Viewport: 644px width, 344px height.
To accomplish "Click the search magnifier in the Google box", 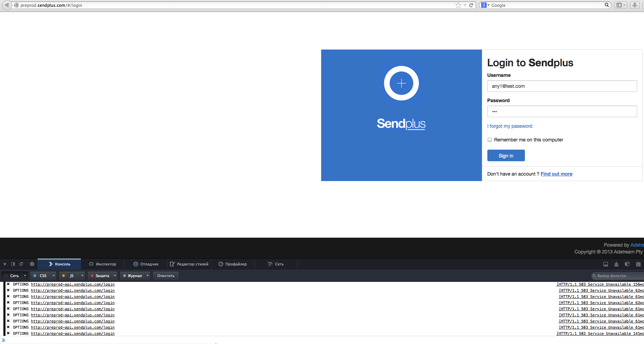I will click(x=606, y=5).
